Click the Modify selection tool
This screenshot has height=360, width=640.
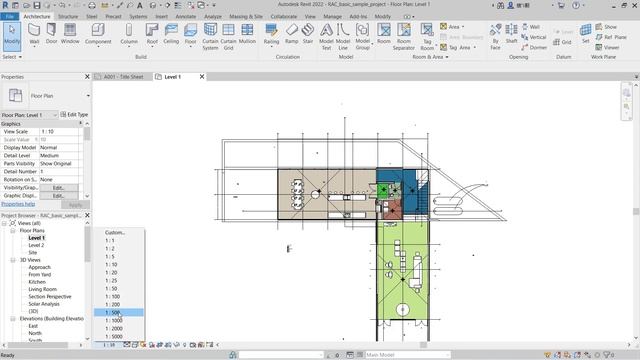click(x=12, y=37)
